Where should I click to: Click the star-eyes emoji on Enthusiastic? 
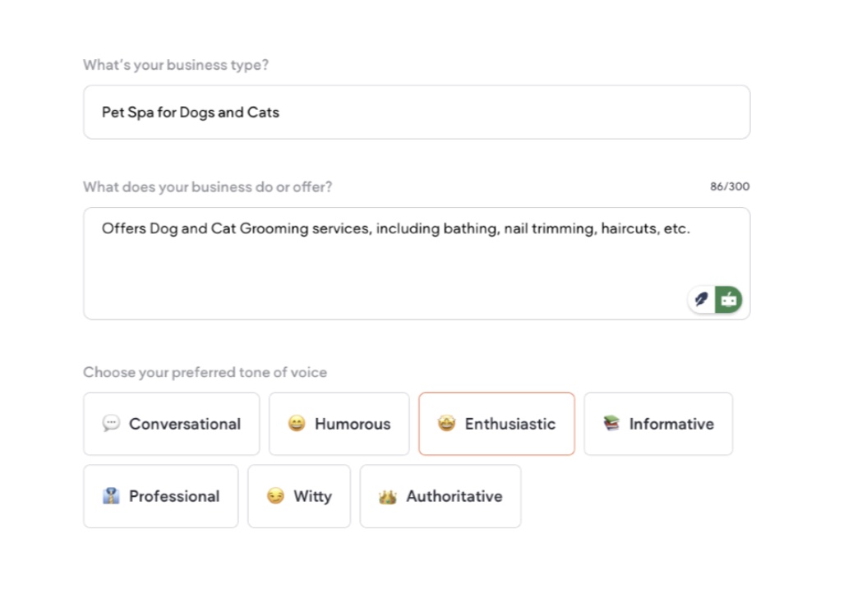pos(446,423)
